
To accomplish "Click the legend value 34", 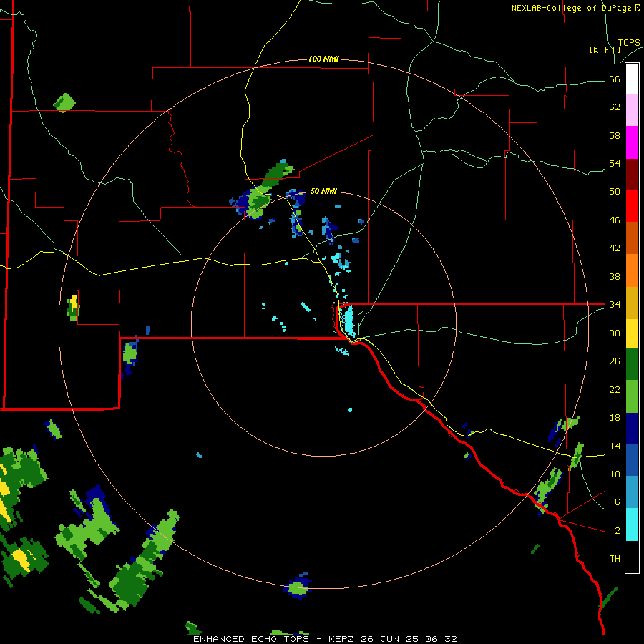I will coord(615,305).
